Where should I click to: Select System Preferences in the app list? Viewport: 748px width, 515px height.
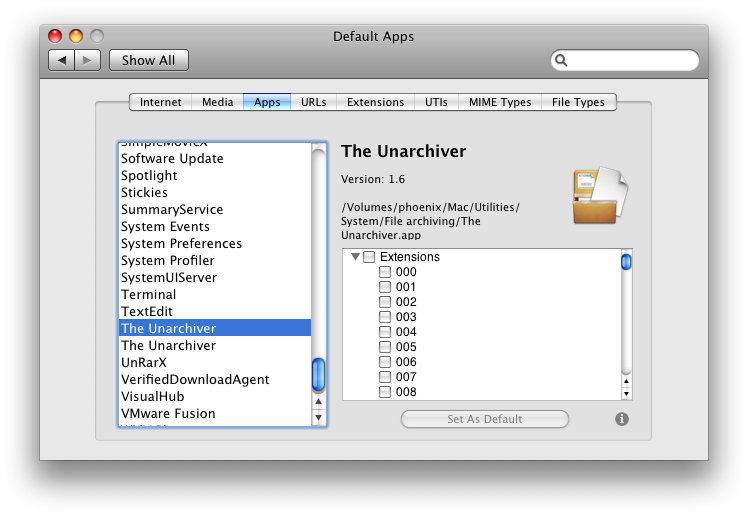[x=215, y=243]
